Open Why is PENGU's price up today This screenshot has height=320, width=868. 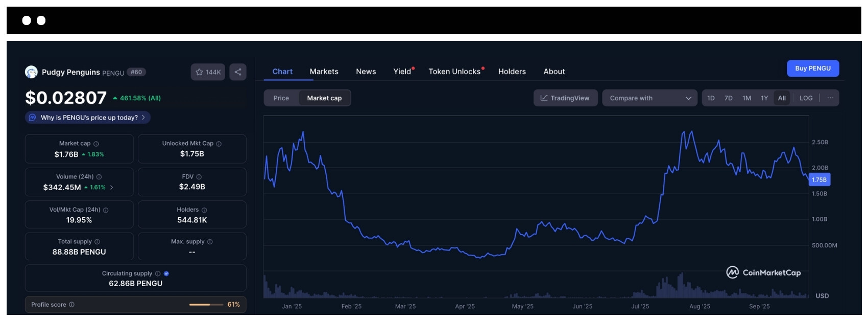coord(88,118)
